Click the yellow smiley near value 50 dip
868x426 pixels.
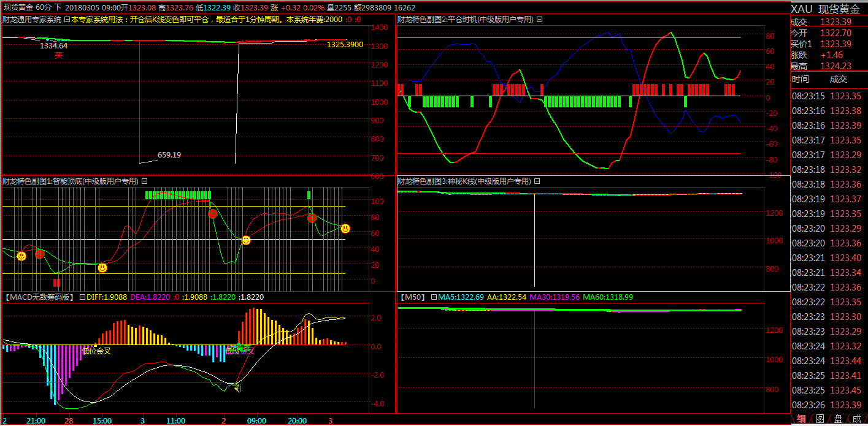[245, 241]
